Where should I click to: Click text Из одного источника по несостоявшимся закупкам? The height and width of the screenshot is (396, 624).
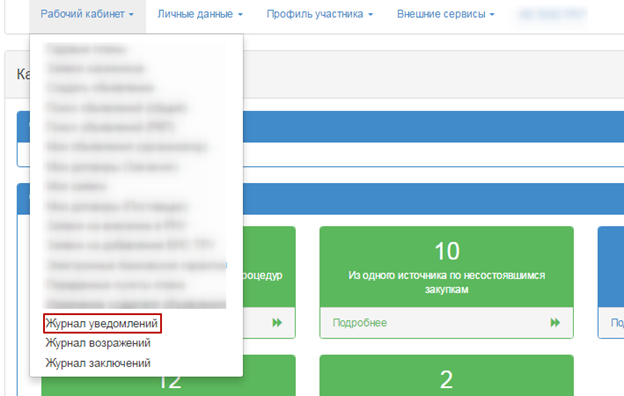447,282
